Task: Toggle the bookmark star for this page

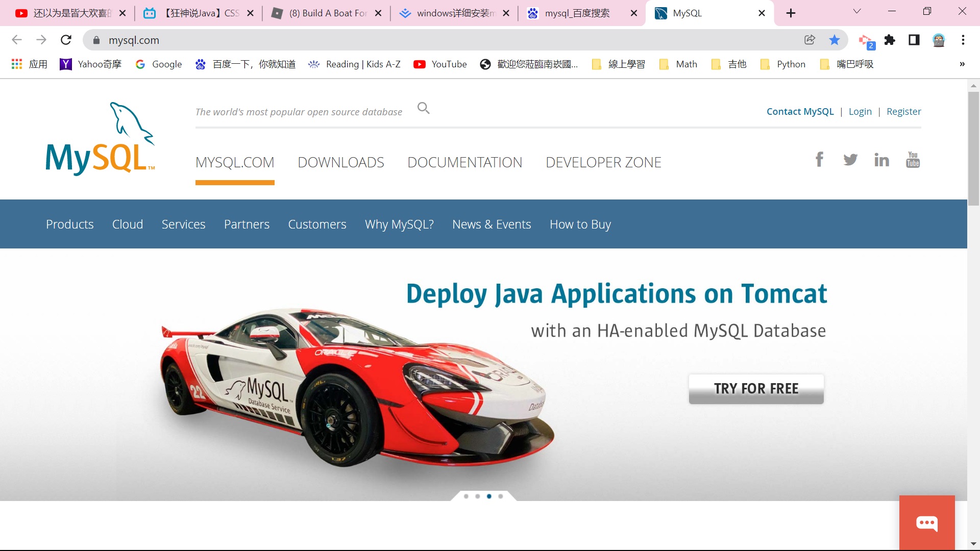Action: 835,40
